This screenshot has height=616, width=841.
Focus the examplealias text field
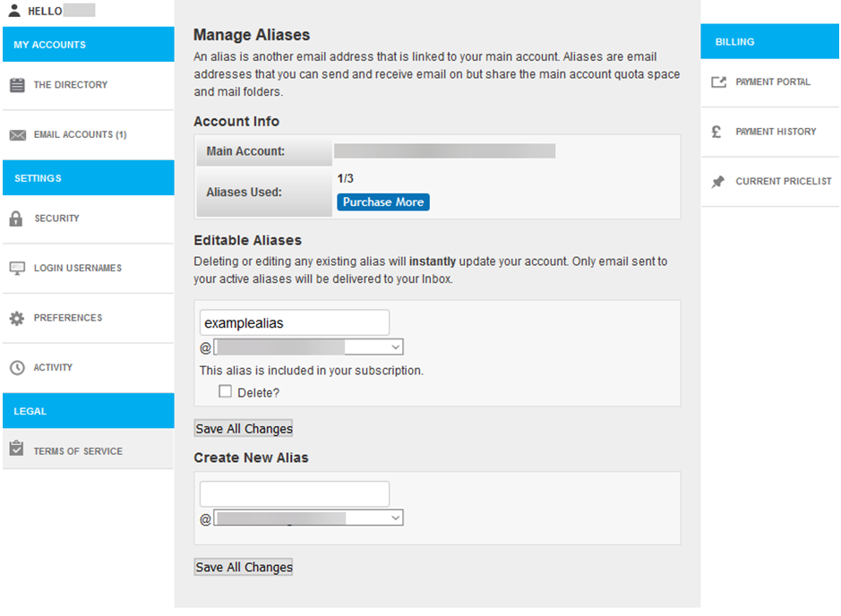(x=294, y=322)
